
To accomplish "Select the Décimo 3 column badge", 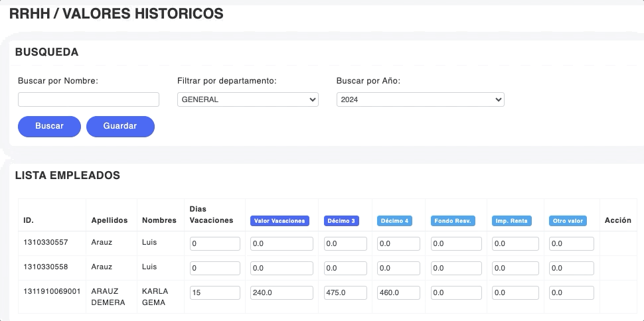I will [341, 221].
